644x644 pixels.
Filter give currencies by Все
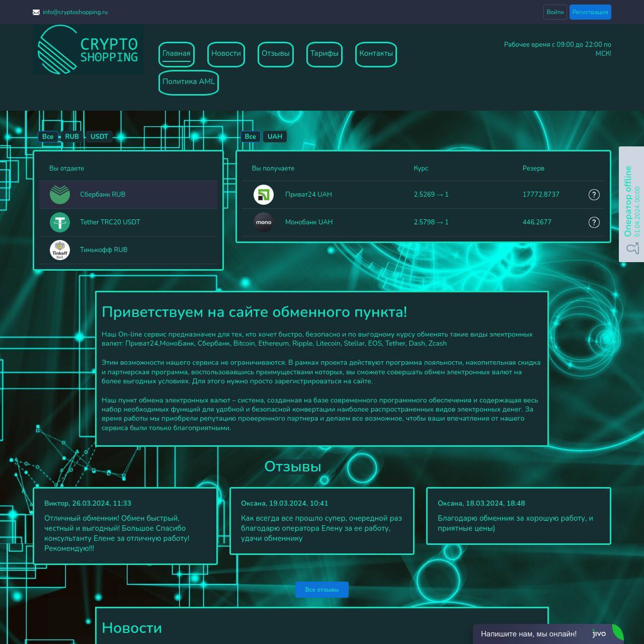click(x=48, y=136)
